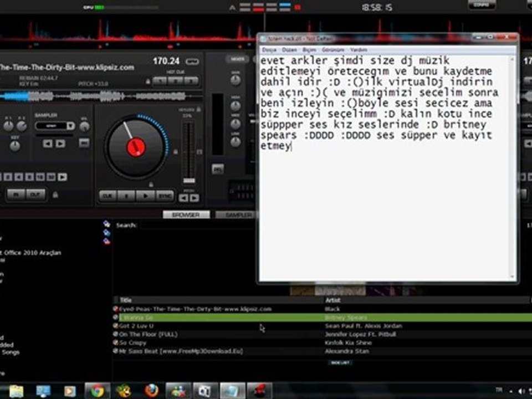Select next sample with sampler right arrow
Screen dimensions: 532x399
[60, 144]
